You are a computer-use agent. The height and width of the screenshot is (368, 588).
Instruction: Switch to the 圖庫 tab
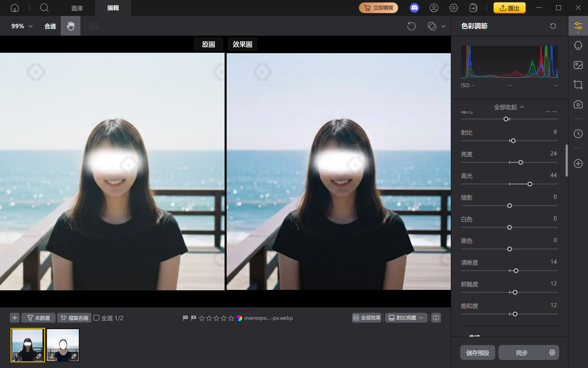tap(77, 8)
